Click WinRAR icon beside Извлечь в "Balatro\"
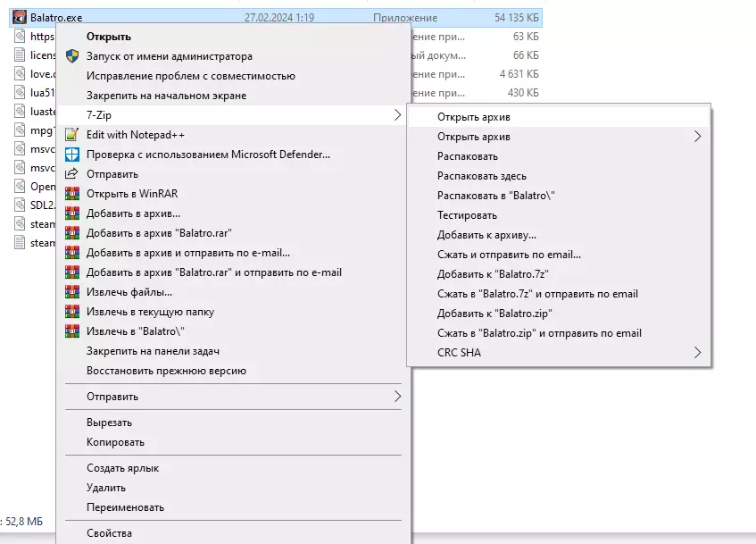756x544 pixels. tap(71, 331)
